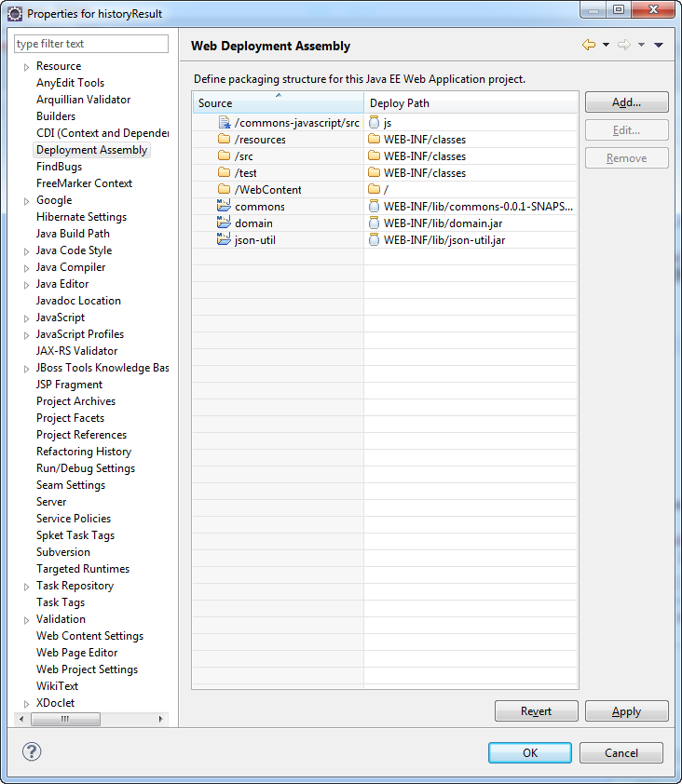Click the Apply button
Screen dimensions: 682x784
[x=626, y=711]
